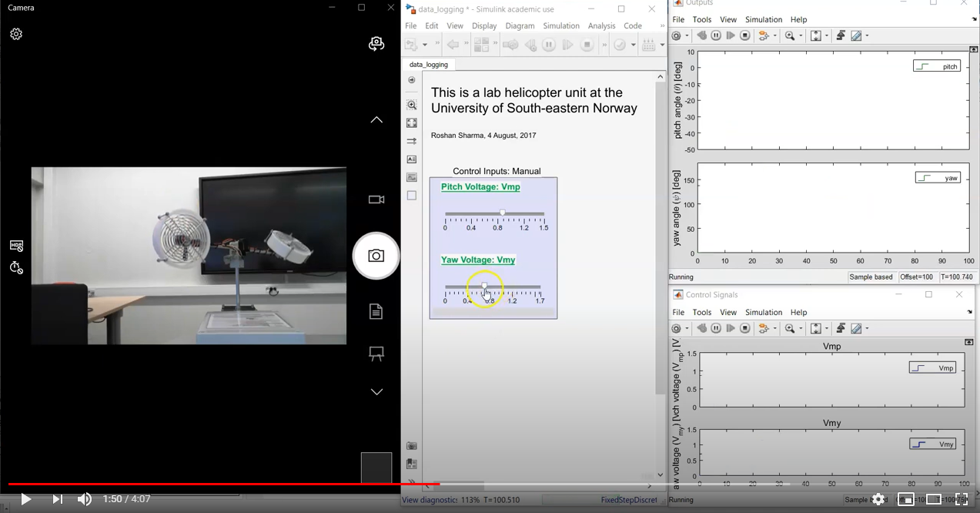Open the photo timer option
Screen dimensions: 980x513
pos(16,268)
